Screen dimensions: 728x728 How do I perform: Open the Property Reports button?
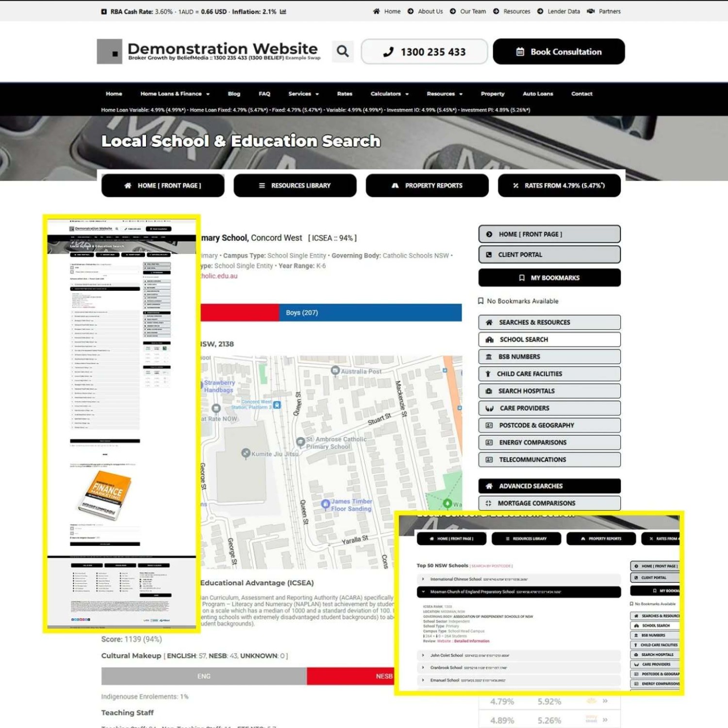pos(427,186)
